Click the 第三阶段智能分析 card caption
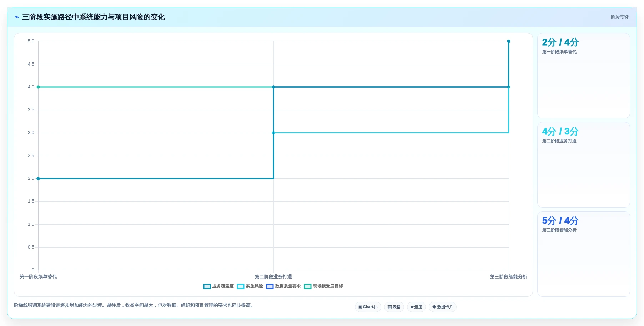 click(559, 230)
